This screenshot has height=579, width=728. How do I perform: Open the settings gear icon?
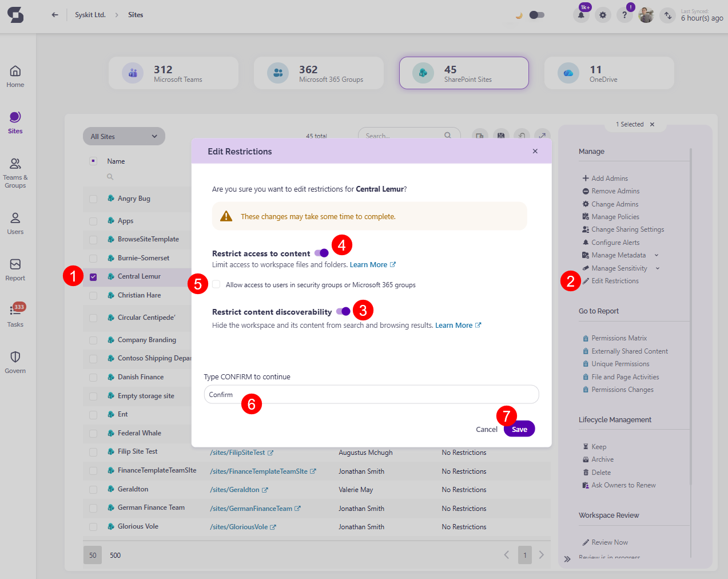tap(603, 15)
